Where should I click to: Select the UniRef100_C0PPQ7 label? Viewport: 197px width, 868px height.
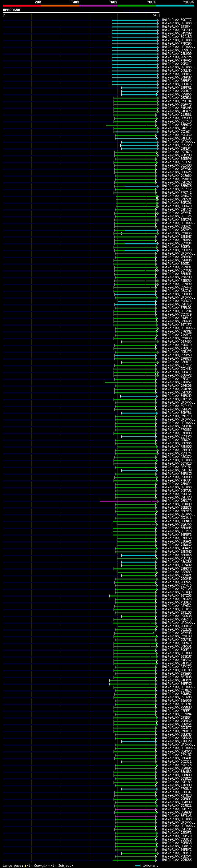[x=177, y=78]
